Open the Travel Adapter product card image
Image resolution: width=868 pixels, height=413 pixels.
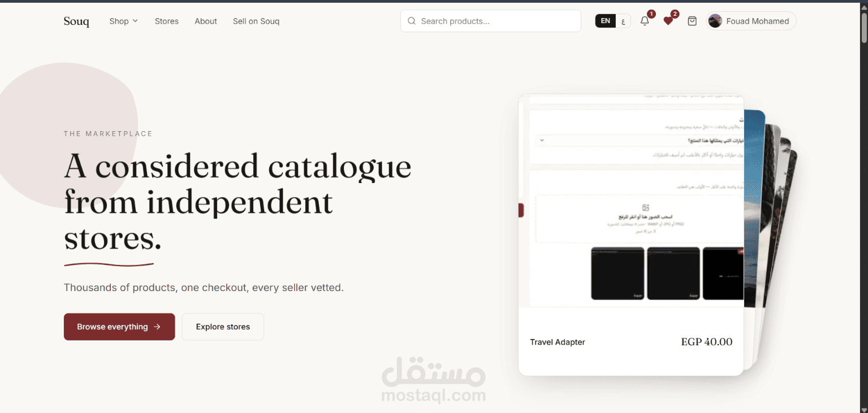click(631, 201)
